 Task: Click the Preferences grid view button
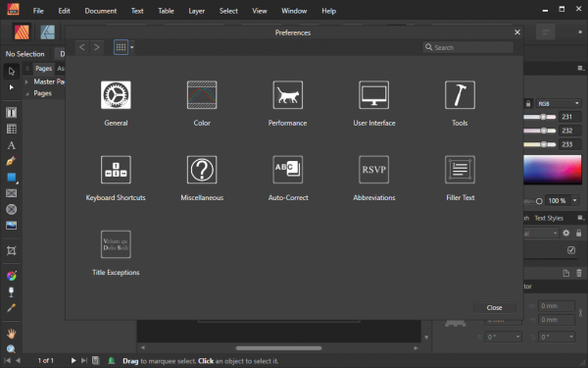[x=121, y=47]
